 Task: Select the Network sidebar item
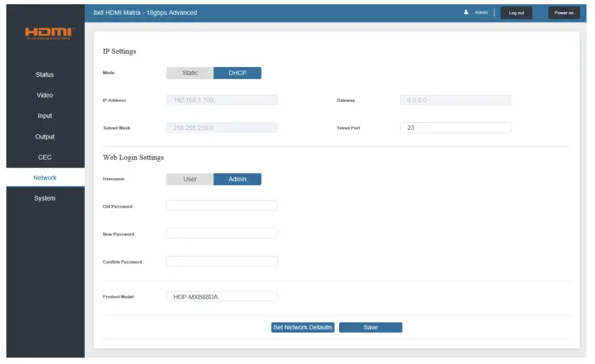(x=45, y=177)
